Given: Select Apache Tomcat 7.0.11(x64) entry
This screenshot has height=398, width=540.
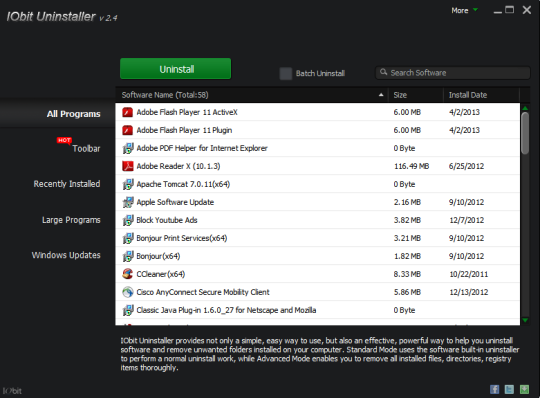Looking at the screenshot, I should tap(317, 184).
